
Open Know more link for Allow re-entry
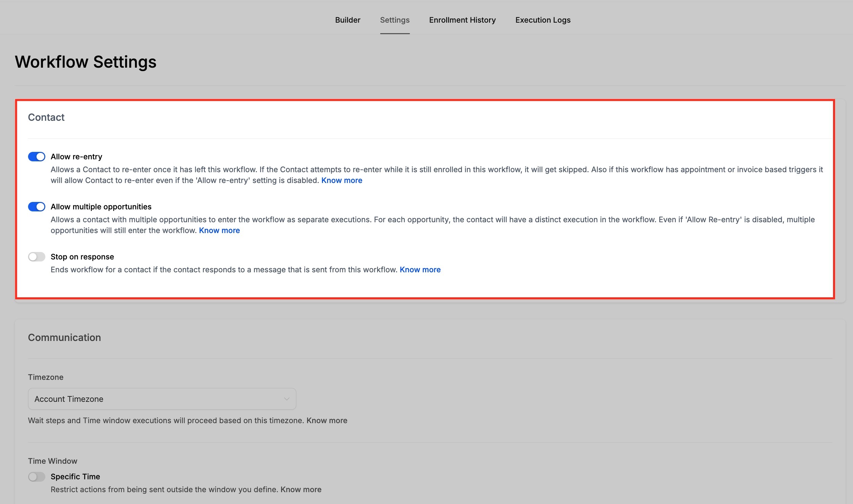click(x=342, y=180)
